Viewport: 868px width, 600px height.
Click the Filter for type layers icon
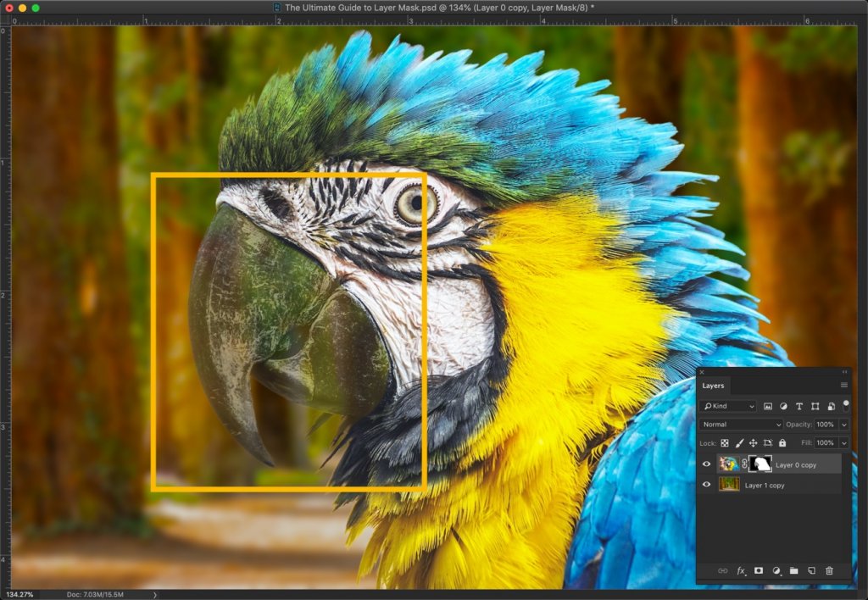click(799, 406)
